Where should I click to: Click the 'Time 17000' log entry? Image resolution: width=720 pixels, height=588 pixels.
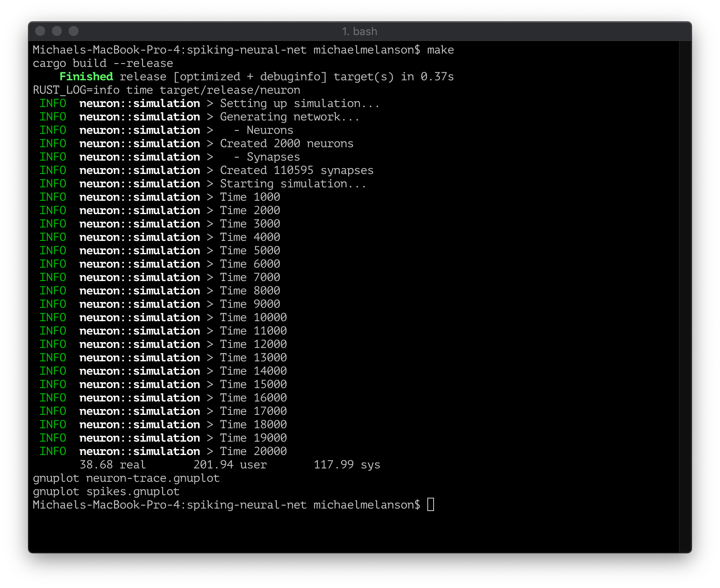point(253,411)
